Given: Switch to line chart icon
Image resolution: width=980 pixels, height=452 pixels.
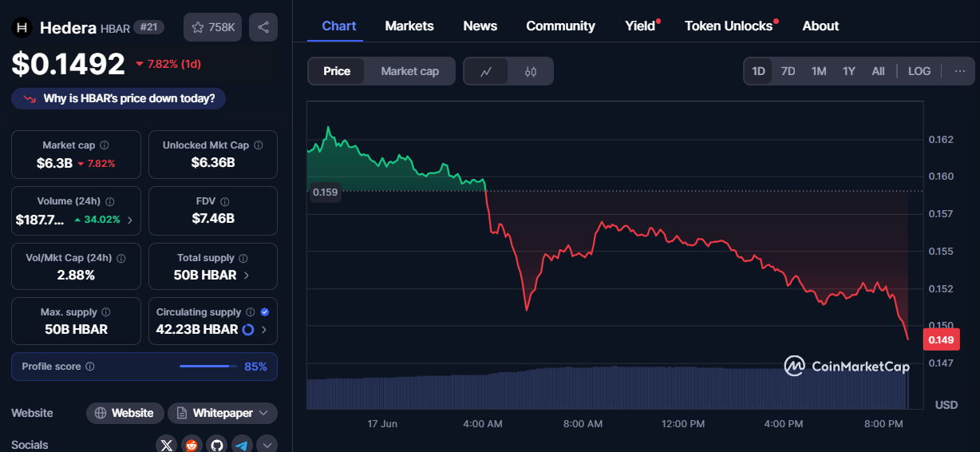Looking at the screenshot, I should [x=486, y=71].
